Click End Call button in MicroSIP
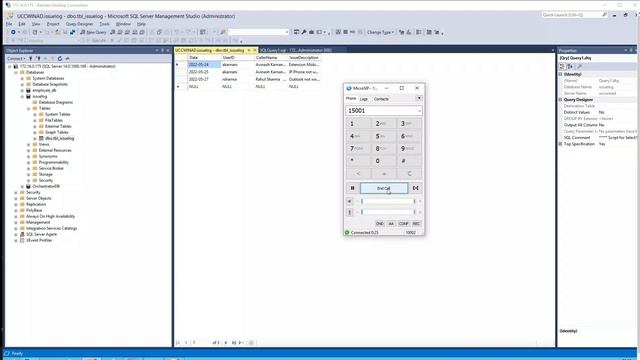 384,188
